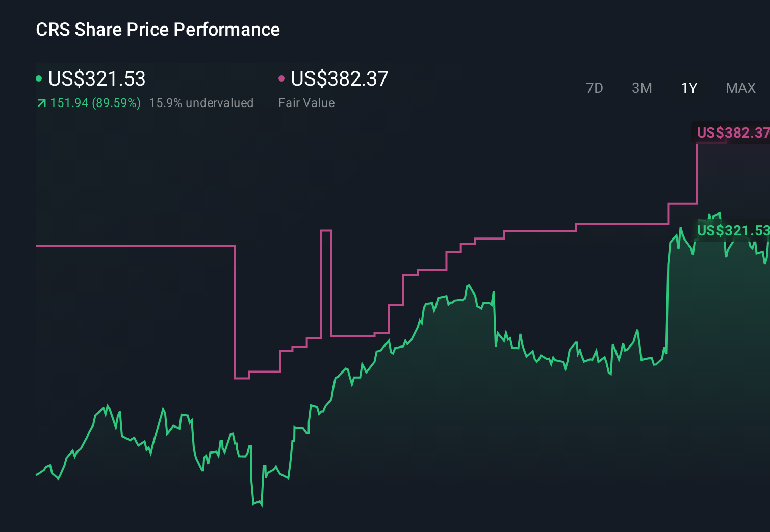This screenshot has height=532, width=770.
Task: Open the undervalued percentage details
Action: pos(201,102)
